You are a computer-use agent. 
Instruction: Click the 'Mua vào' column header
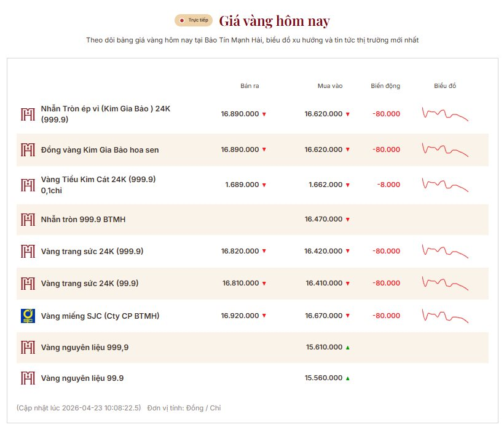330,86
